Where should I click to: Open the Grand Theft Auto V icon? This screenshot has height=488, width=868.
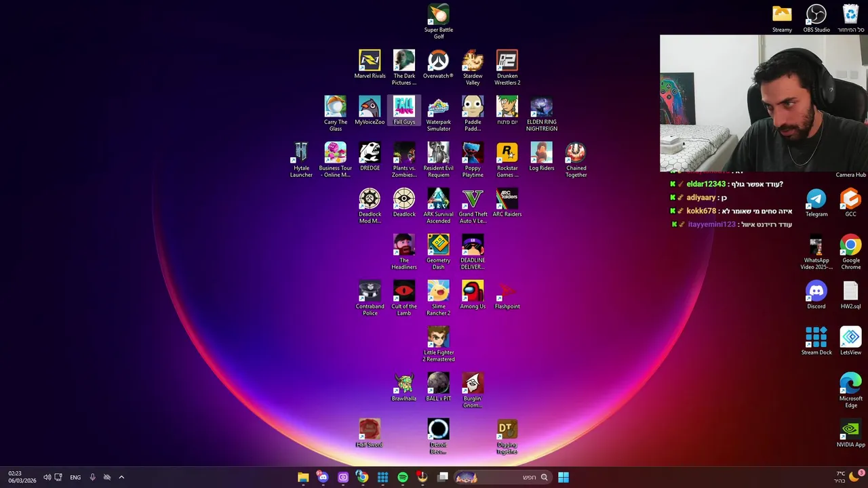click(x=473, y=205)
